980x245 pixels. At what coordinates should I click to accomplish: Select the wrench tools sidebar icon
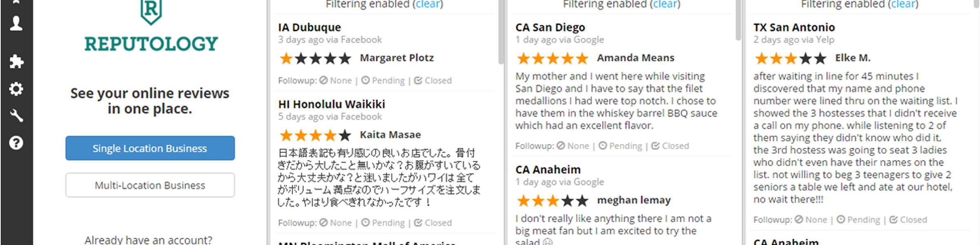pos(16,116)
